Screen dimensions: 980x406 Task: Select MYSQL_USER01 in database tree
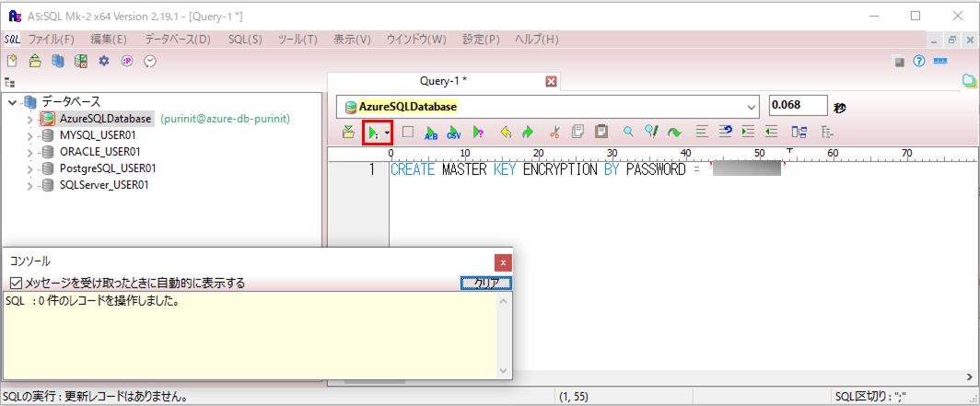point(98,135)
